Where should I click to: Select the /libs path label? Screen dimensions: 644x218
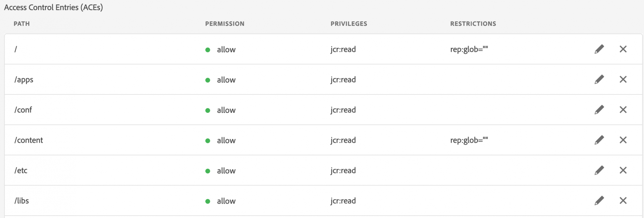click(x=21, y=200)
